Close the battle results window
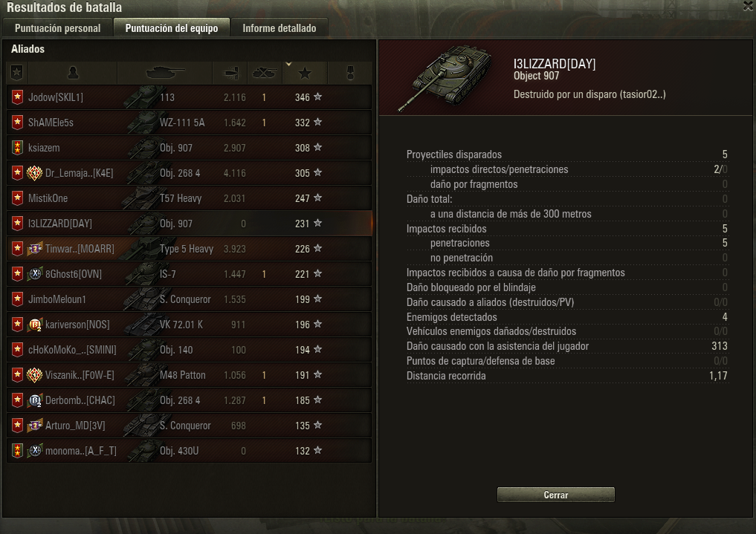756x534 pixels. point(748,6)
